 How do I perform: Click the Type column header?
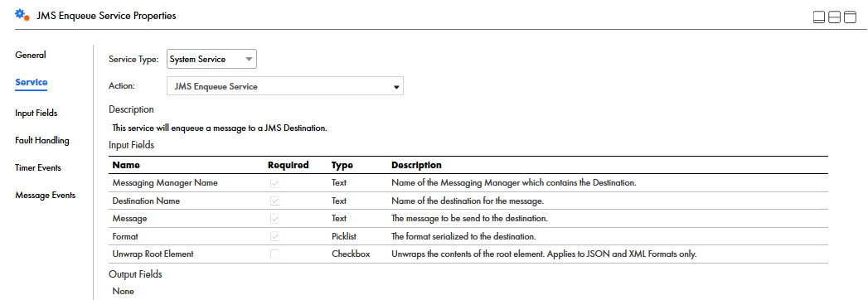click(x=342, y=165)
